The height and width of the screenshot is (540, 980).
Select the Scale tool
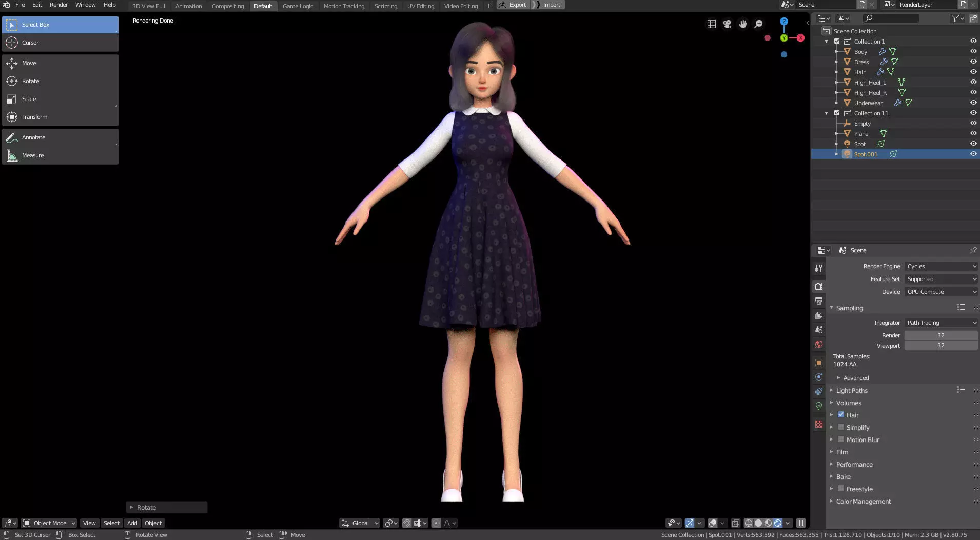(x=60, y=99)
